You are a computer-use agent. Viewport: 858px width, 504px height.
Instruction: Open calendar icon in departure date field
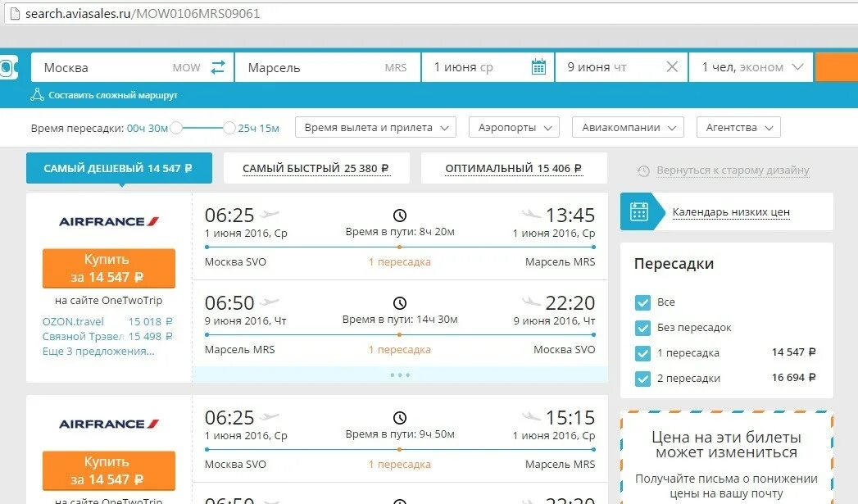[538, 66]
